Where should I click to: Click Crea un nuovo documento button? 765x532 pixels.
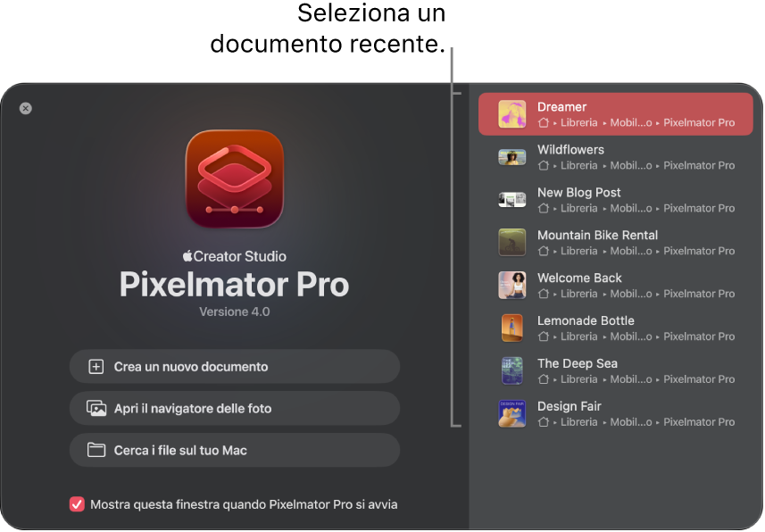235,367
